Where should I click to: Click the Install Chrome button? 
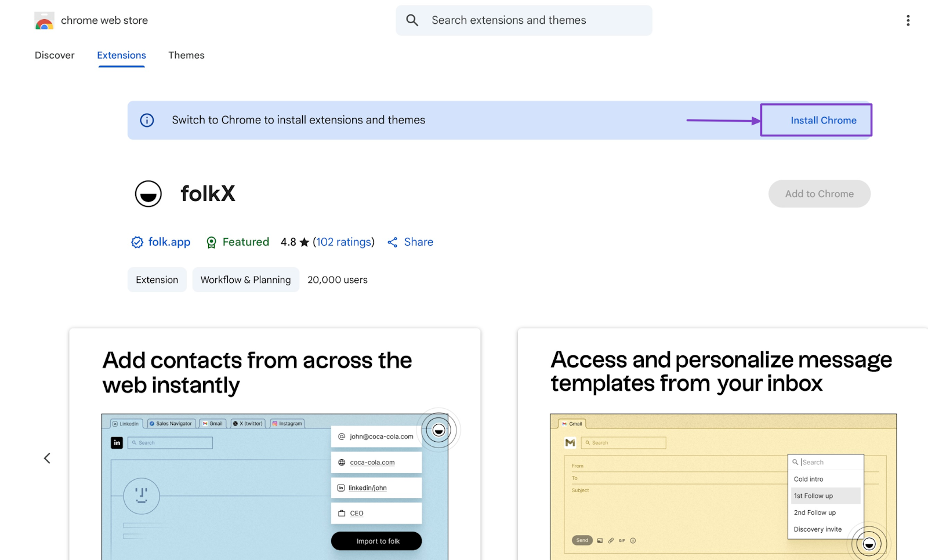coord(816,120)
